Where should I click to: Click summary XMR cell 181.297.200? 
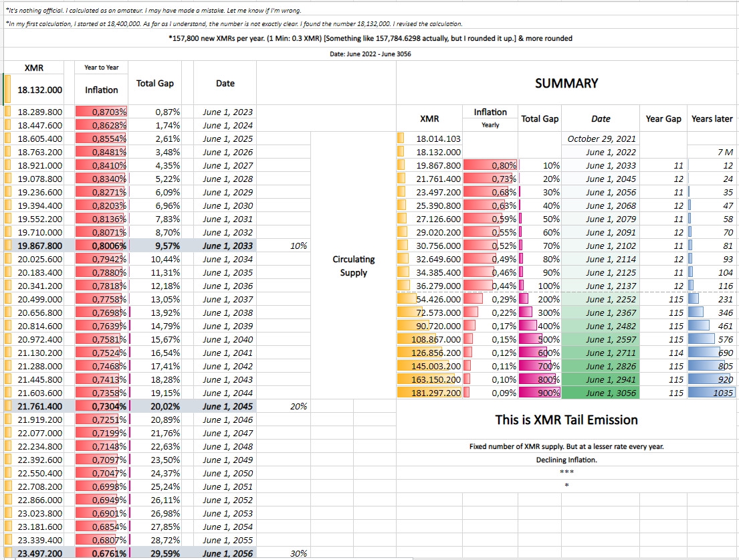pyautogui.click(x=429, y=393)
